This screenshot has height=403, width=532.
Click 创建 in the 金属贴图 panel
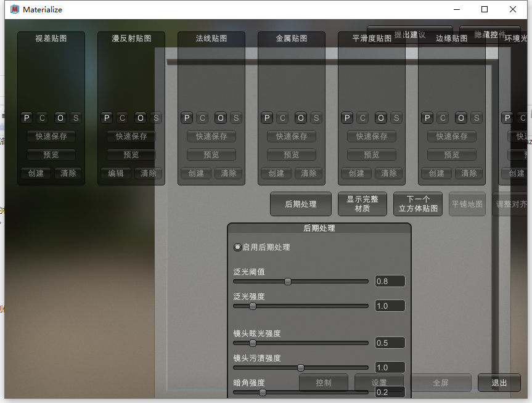[x=276, y=173]
